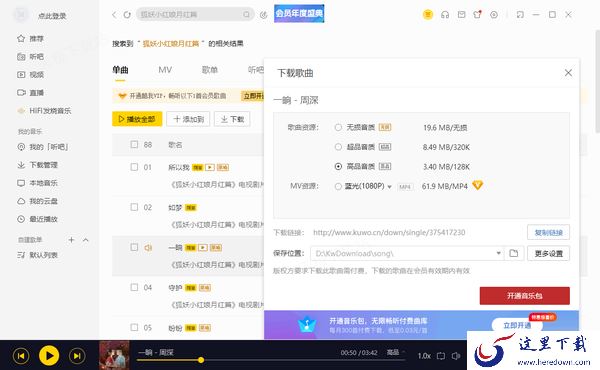Screen dimensions: 600x370
Task: Open the 视频 video section in sidebar
Action: coord(30,75)
